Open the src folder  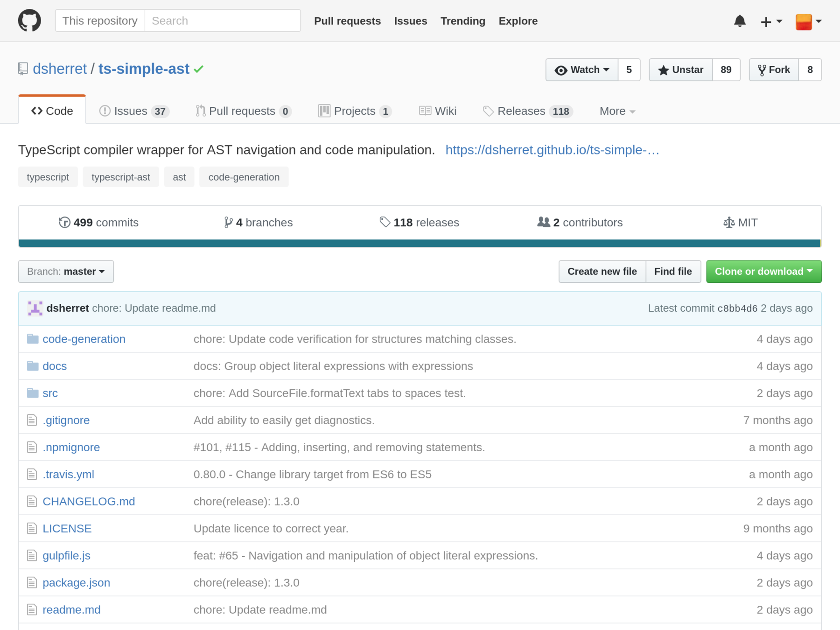pos(50,393)
